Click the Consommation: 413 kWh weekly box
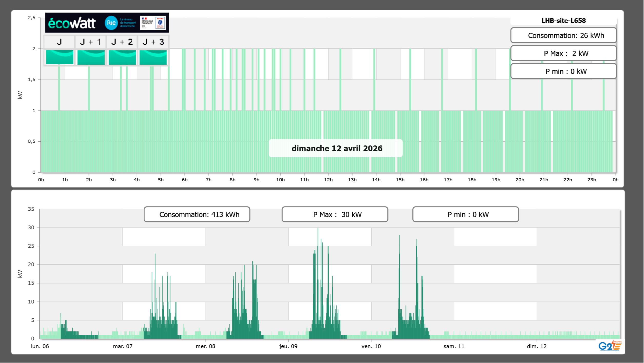The height and width of the screenshot is (363, 644). (197, 214)
